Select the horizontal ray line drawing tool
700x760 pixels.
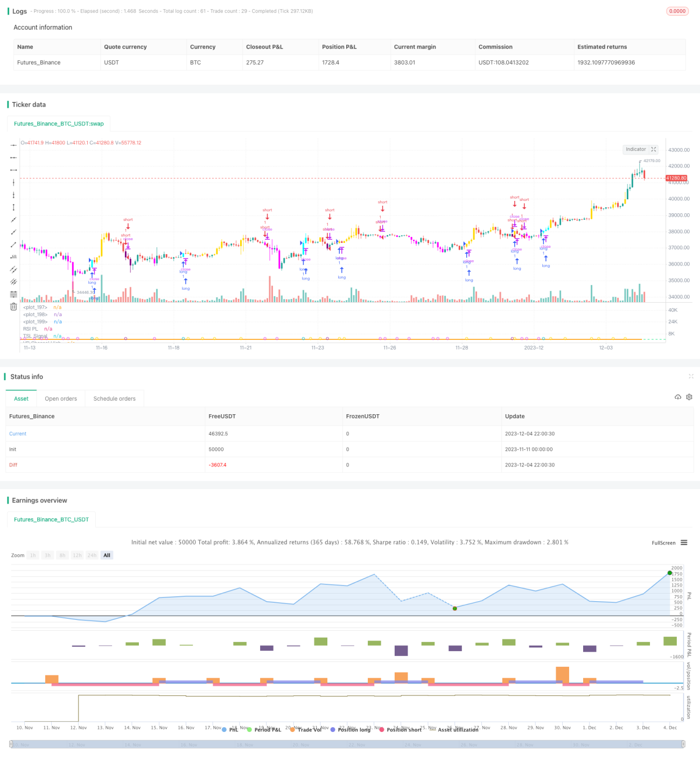tap(13, 157)
